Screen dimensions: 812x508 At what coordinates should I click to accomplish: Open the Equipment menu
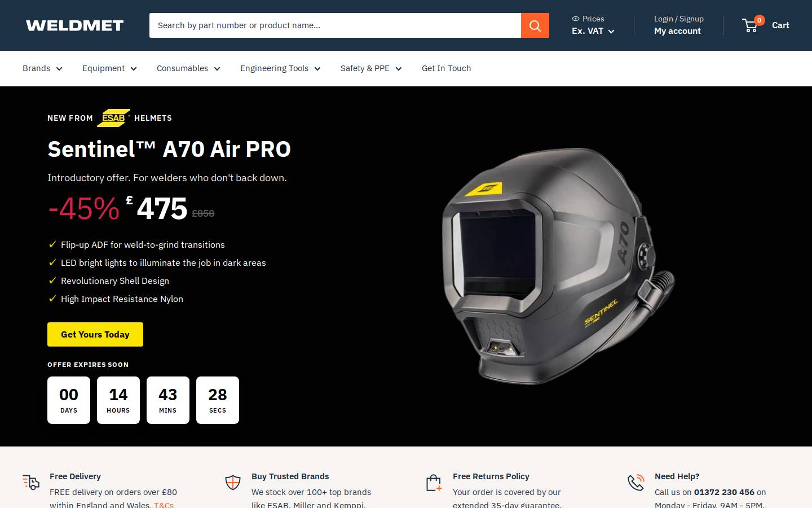pyautogui.click(x=109, y=68)
